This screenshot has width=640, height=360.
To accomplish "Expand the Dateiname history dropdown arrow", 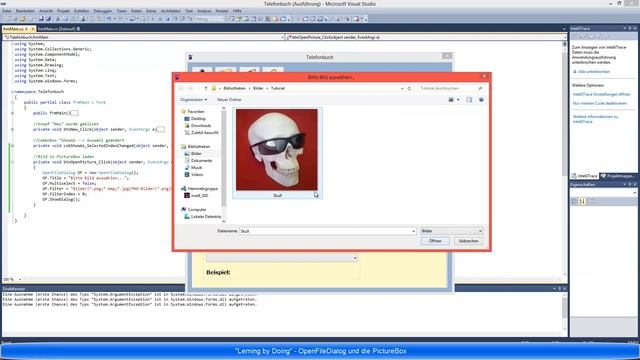I will click(x=413, y=231).
